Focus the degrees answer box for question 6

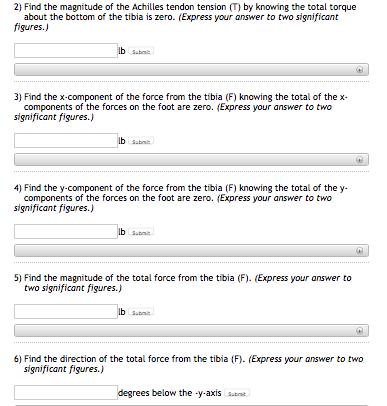[66, 392]
